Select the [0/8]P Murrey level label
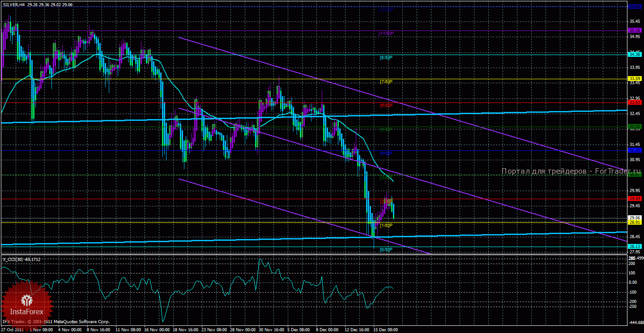Screen dimensions: 644x333 click(386, 249)
